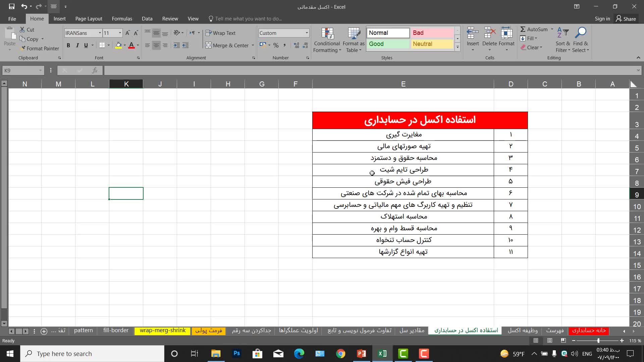Screen dimensions: 644x362
Task: Toggle Wrap Text on selection
Action: coord(220,33)
